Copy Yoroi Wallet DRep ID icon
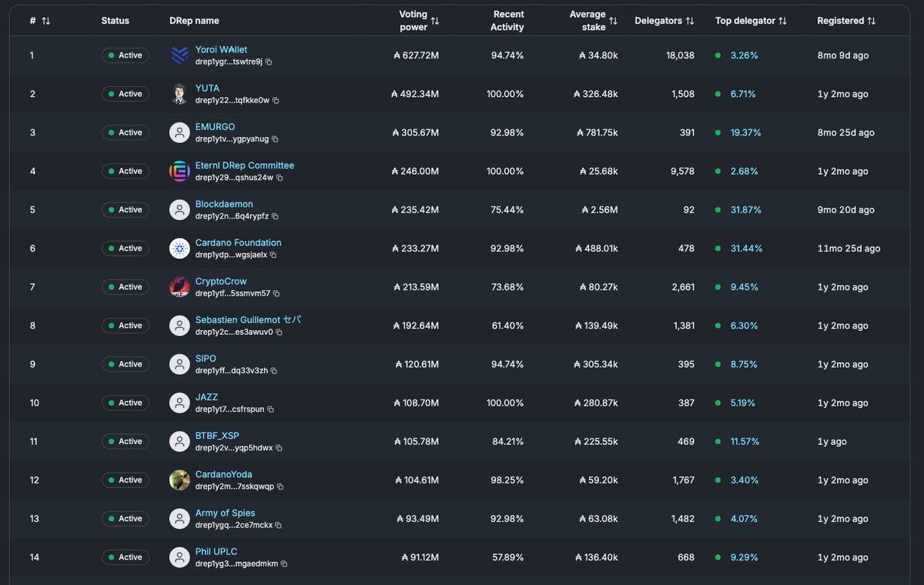Image resolution: width=924 pixels, height=585 pixels. pos(269,62)
